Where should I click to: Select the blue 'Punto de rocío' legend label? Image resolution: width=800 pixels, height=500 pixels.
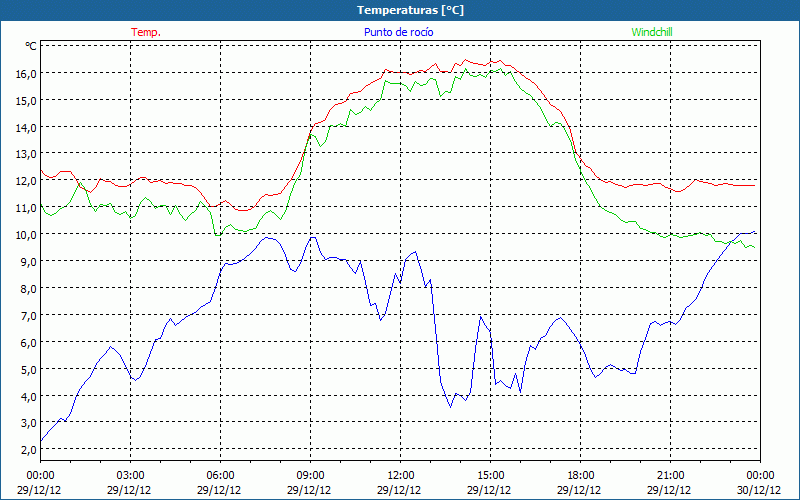point(398,32)
